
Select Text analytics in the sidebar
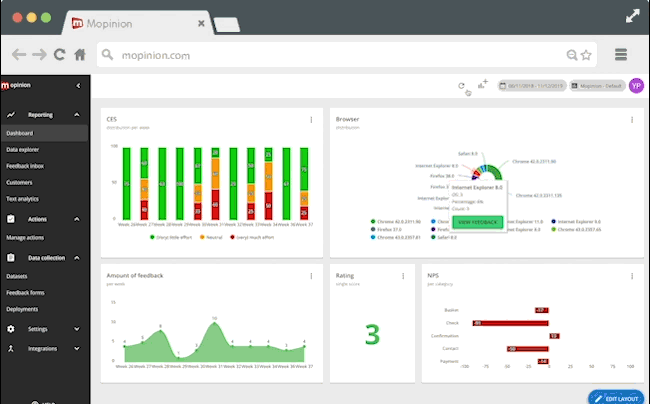click(23, 199)
